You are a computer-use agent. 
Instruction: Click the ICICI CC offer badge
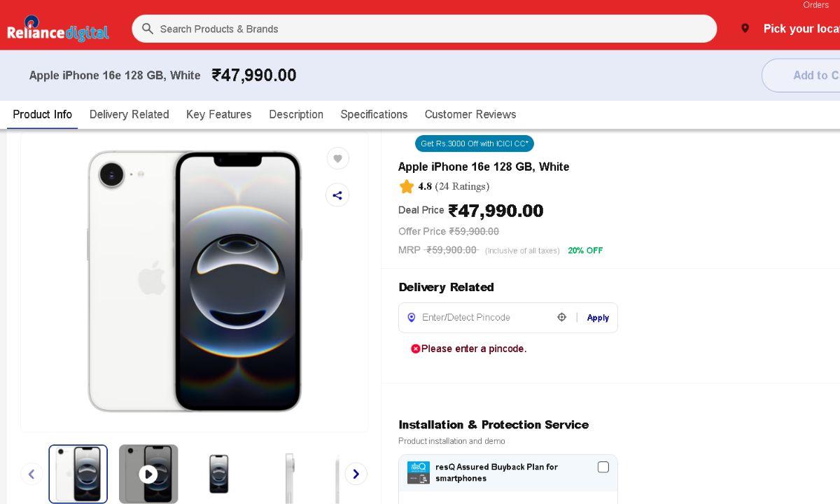(x=474, y=143)
